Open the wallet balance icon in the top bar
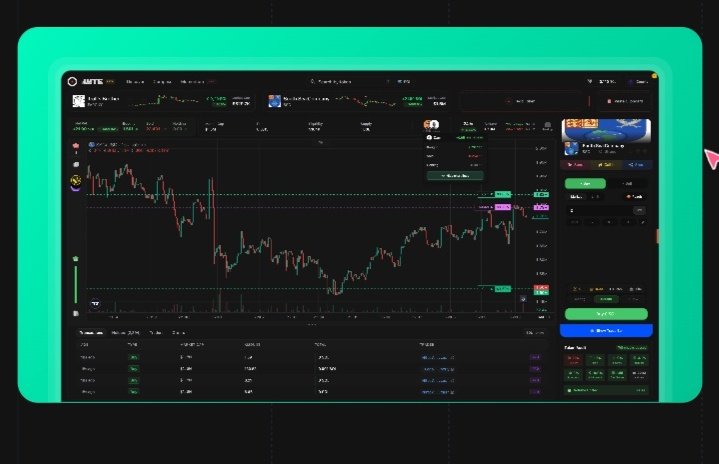Viewport: 719px width, 464px height. 590,81
